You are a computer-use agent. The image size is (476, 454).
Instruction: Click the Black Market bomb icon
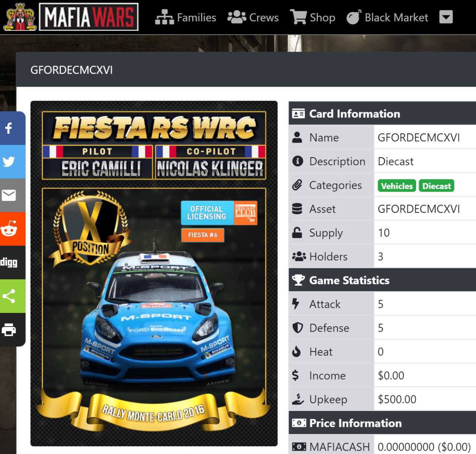click(354, 17)
